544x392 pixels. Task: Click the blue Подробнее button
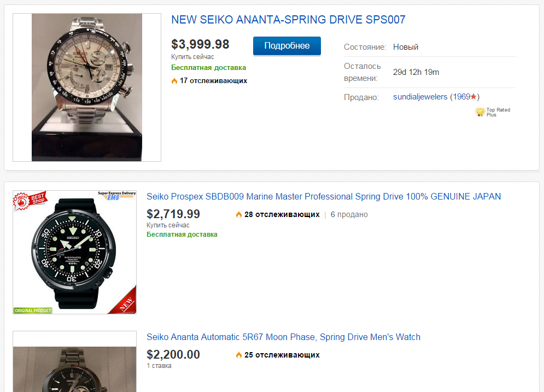pyautogui.click(x=287, y=46)
